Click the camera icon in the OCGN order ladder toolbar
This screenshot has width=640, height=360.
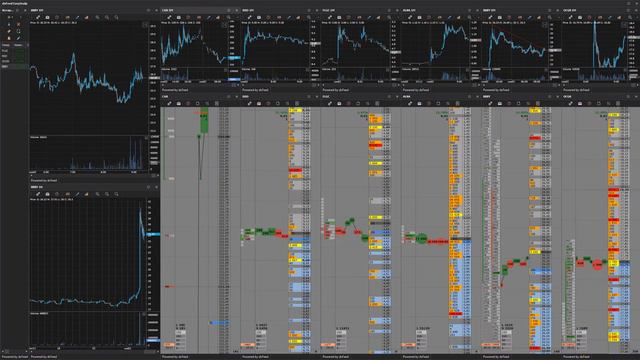(580, 104)
